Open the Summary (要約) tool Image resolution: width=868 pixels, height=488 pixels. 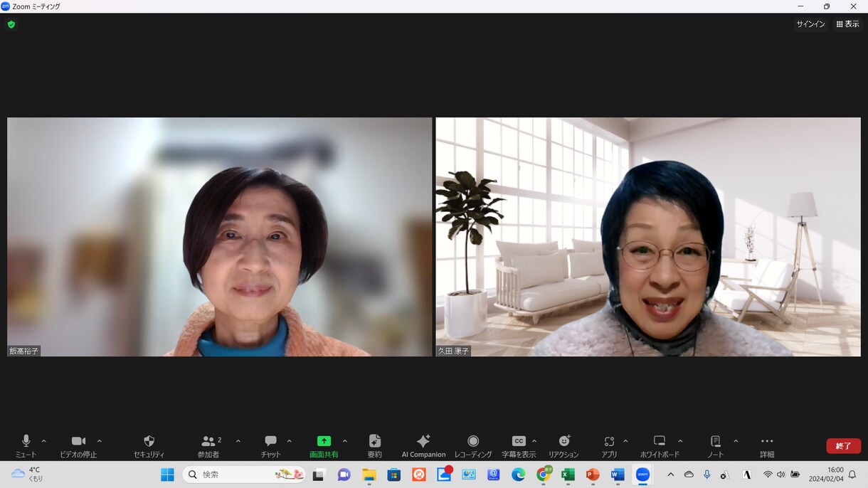click(375, 446)
